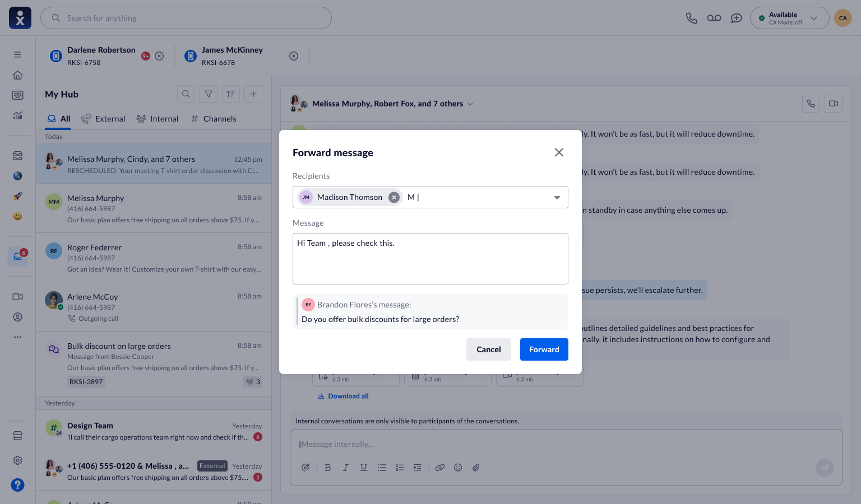Open the Home icon in left sidebar
Image resolution: width=861 pixels, height=504 pixels.
click(18, 75)
